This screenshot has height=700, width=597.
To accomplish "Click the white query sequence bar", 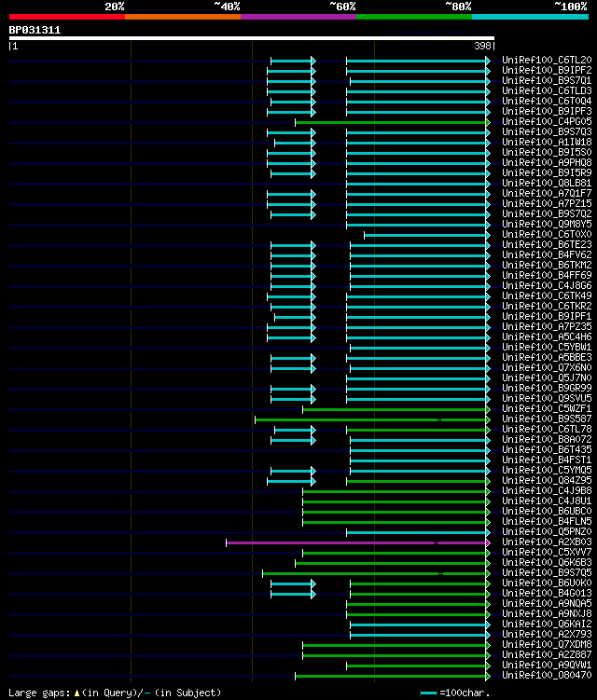I will (252, 38).
